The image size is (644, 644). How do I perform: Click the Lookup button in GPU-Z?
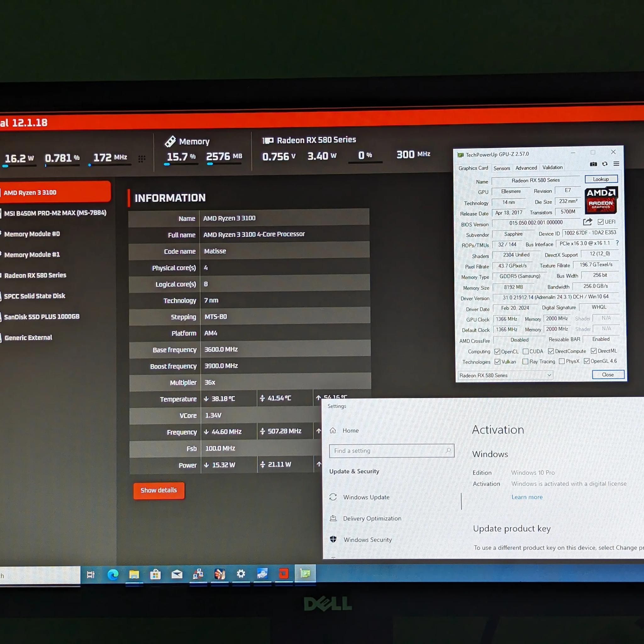point(601,179)
